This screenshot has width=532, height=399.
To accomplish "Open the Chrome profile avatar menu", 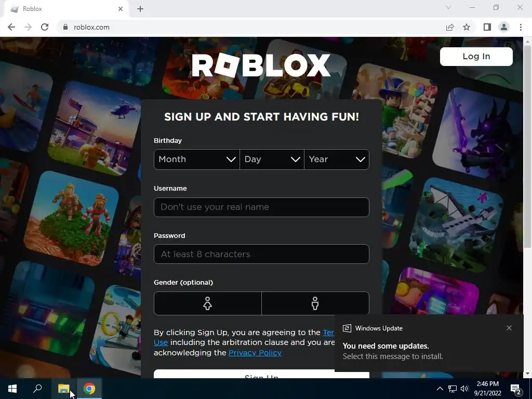I will pyautogui.click(x=504, y=27).
